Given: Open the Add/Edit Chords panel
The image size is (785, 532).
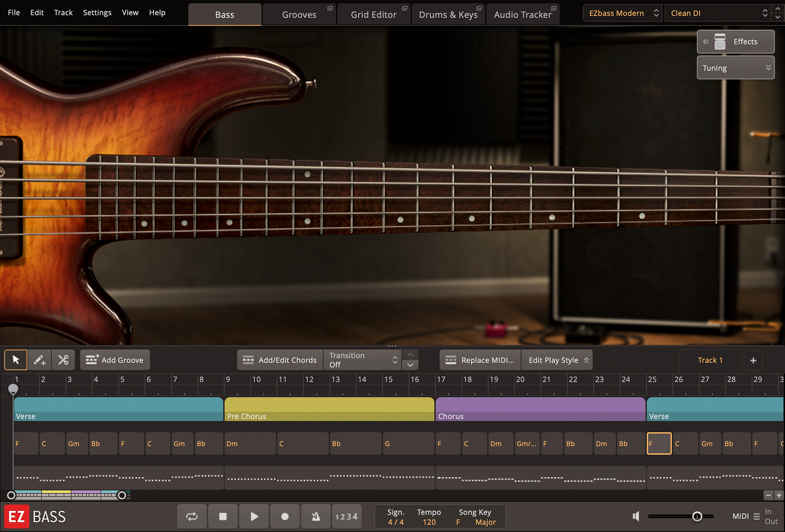Looking at the screenshot, I should click(x=280, y=360).
